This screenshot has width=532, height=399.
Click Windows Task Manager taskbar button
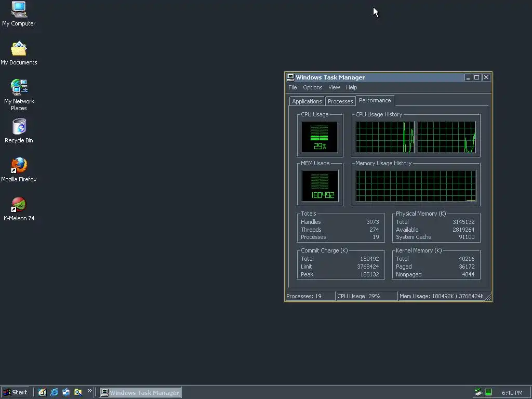(x=140, y=393)
